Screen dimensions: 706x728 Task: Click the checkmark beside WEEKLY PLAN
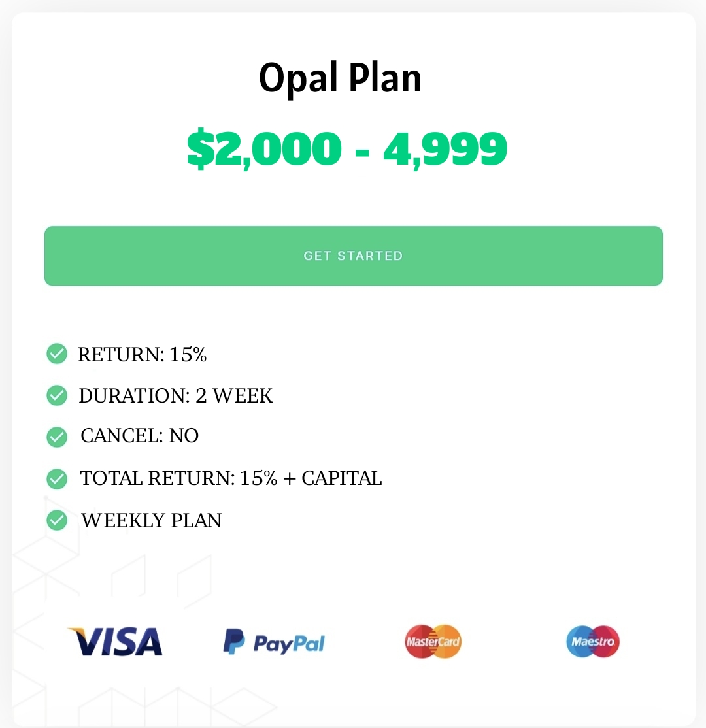pyautogui.click(x=57, y=521)
